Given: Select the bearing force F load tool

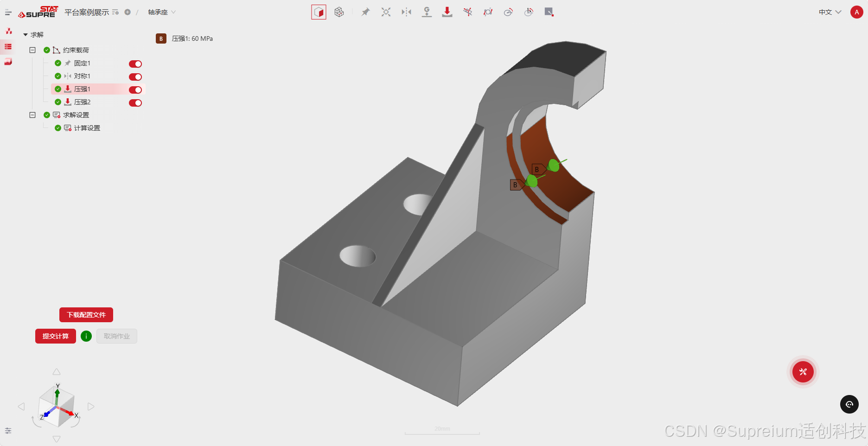Looking at the screenshot, I should tap(488, 12).
